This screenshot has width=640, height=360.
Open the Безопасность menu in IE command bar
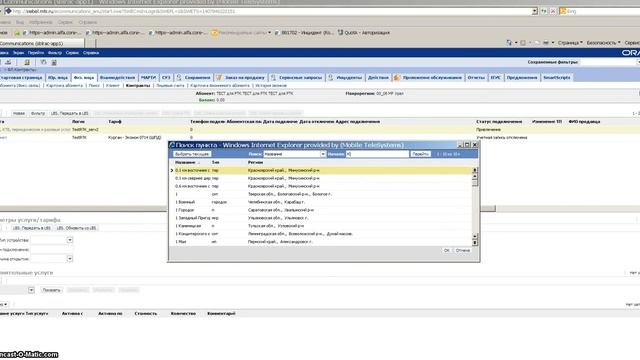pyautogui.click(x=603, y=42)
